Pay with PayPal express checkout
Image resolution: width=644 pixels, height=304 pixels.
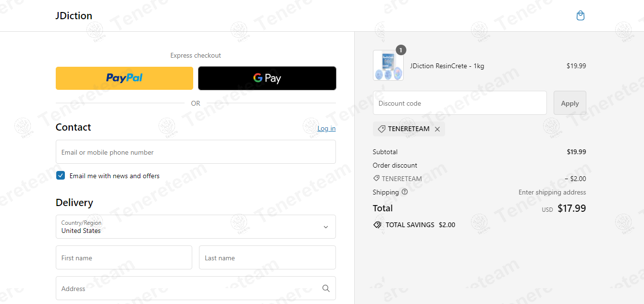(124, 78)
